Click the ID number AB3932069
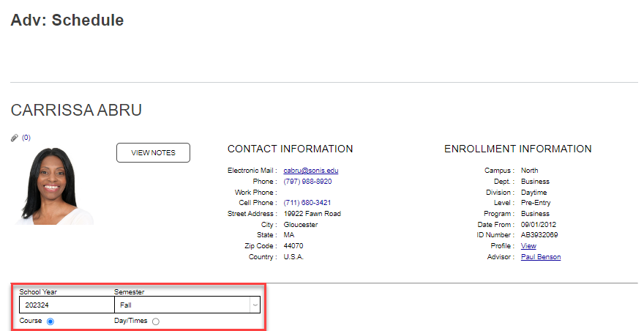The image size is (644, 331). click(x=539, y=235)
